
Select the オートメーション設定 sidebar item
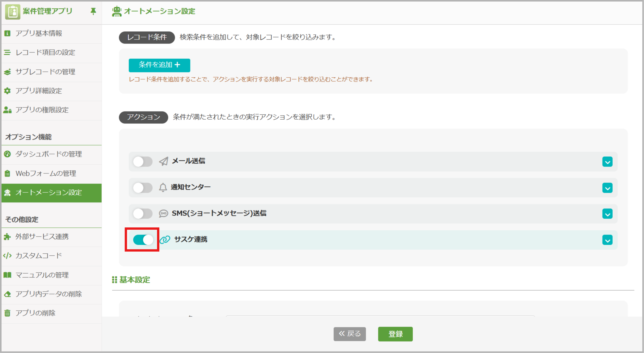51,193
